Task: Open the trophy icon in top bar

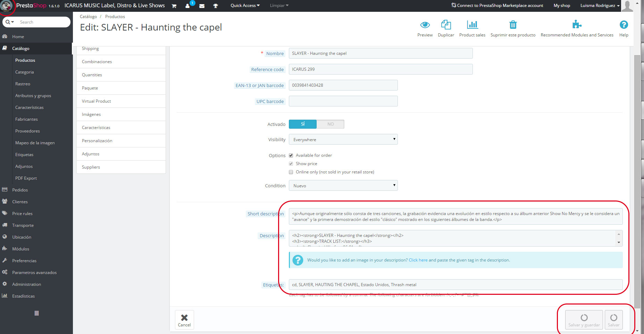Action: point(216,6)
